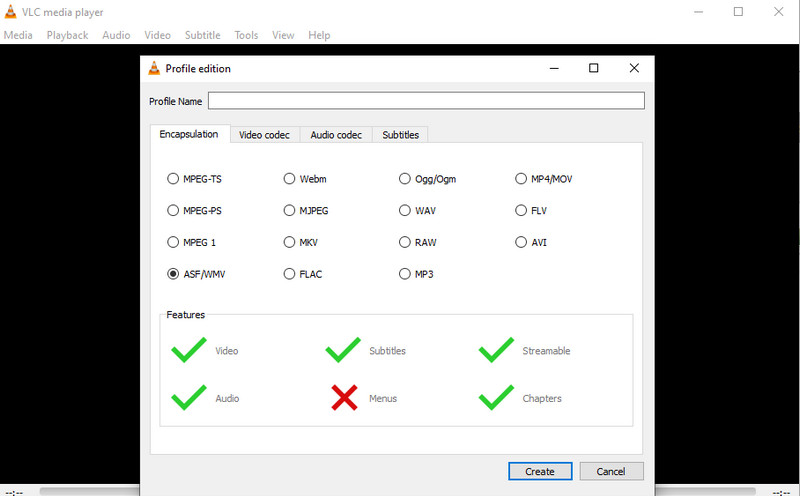Select MKV as encapsulation format
The height and width of the screenshot is (496, 800).
pyautogui.click(x=290, y=242)
